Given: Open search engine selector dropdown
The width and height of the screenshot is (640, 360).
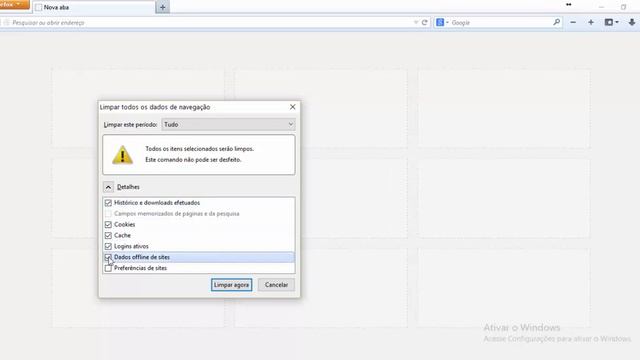Looking at the screenshot, I should click(x=442, y=22).
